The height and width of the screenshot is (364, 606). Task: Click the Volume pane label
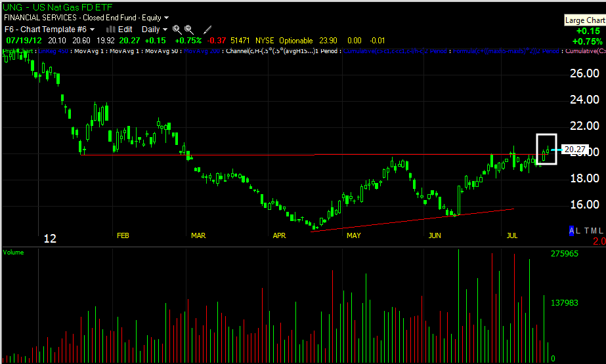pyautogui.click(x=14, y=253)
